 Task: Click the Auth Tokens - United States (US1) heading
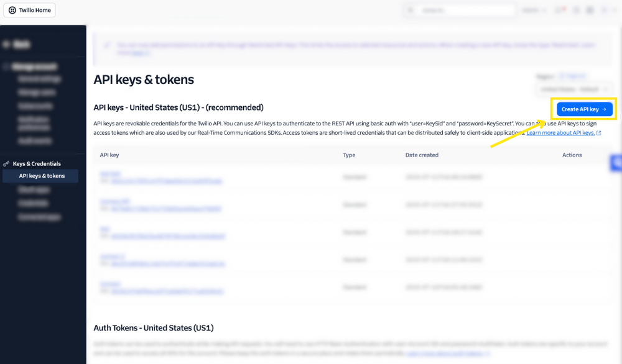(x=154, y=328)
